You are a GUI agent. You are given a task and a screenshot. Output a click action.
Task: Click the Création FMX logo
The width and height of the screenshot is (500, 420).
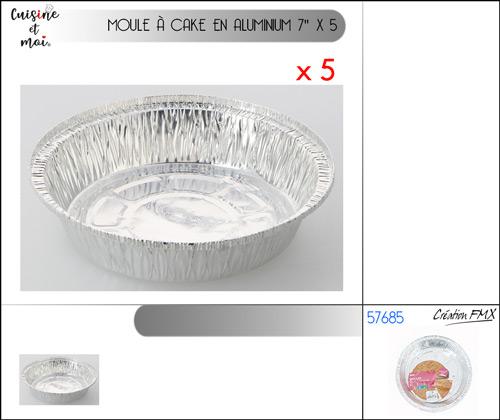click(x=465, y=316)
